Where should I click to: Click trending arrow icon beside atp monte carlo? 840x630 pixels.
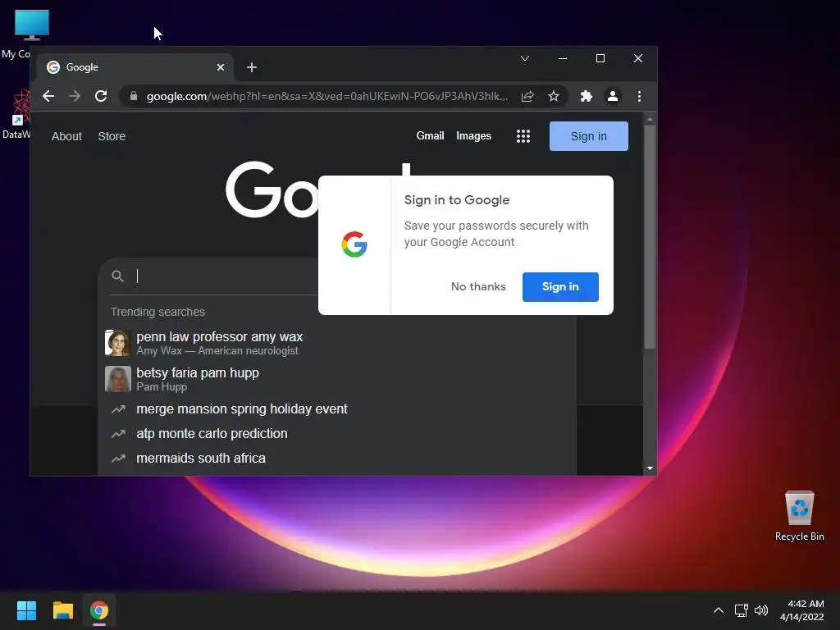pyautogui.click(x=118, y=434)
